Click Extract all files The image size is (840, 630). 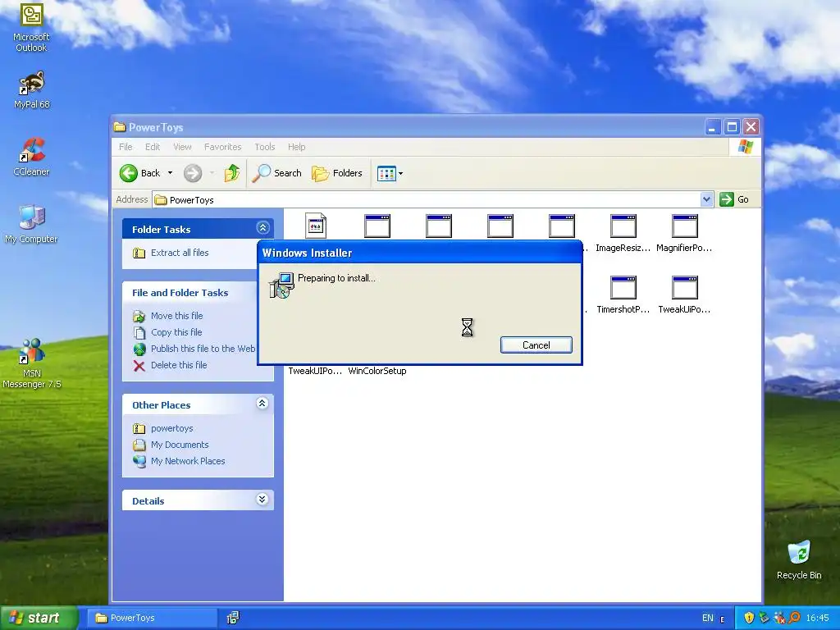point(180,253)
